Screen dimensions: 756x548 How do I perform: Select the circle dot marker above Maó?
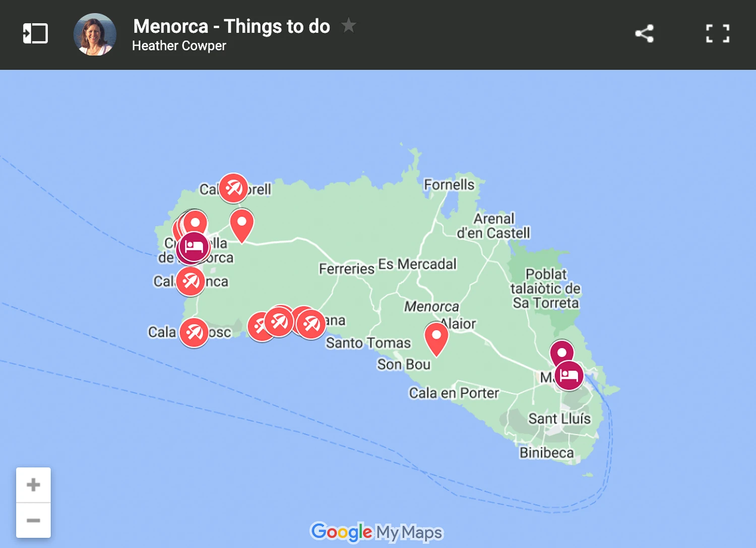[561, 352]
